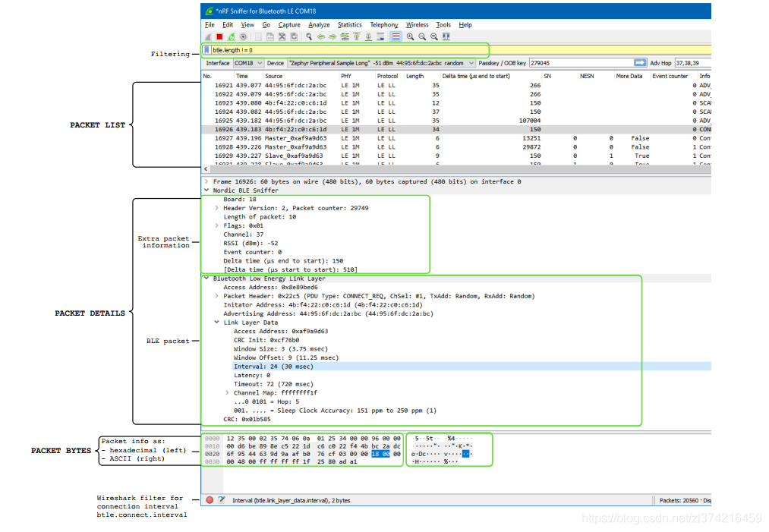Open the Device selection dropdown

coord(381,63)
